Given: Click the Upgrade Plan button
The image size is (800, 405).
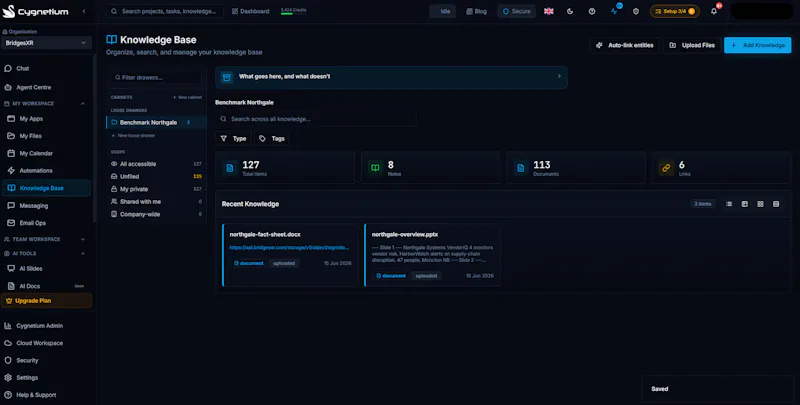Looking at the screenshot, I should coord(46,301).
